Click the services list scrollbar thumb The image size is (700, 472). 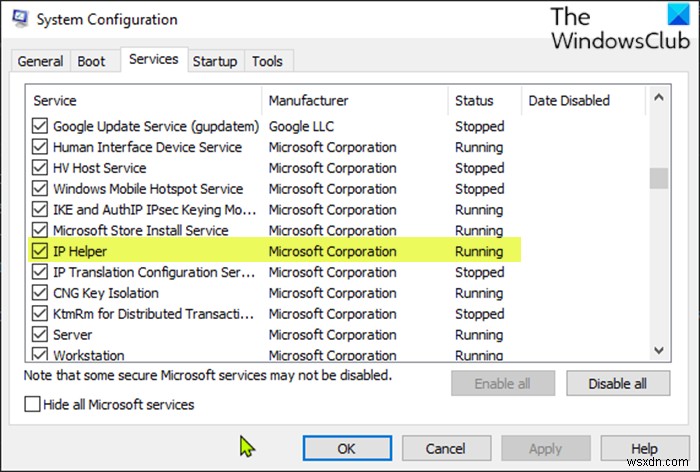pos(659,178)
